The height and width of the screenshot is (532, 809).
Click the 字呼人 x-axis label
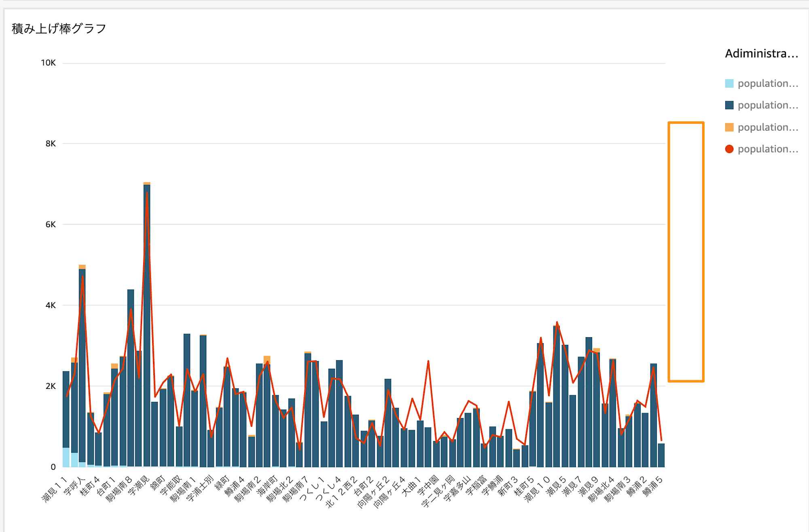click(74, 486)
